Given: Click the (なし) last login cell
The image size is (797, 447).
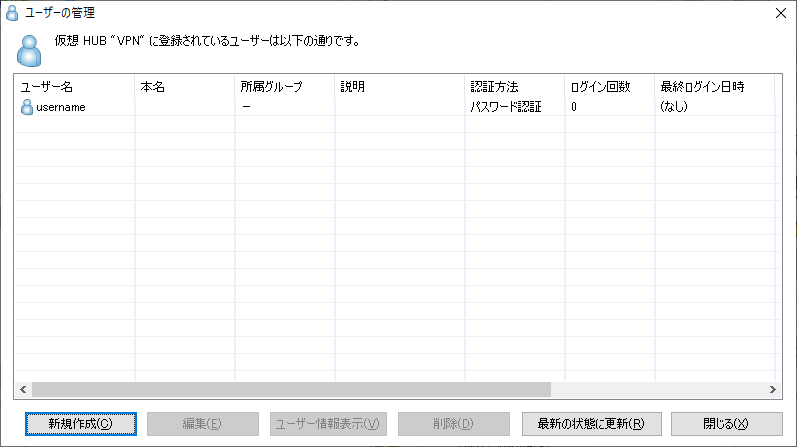Looking at the screenshot, I should pos(674,107).
